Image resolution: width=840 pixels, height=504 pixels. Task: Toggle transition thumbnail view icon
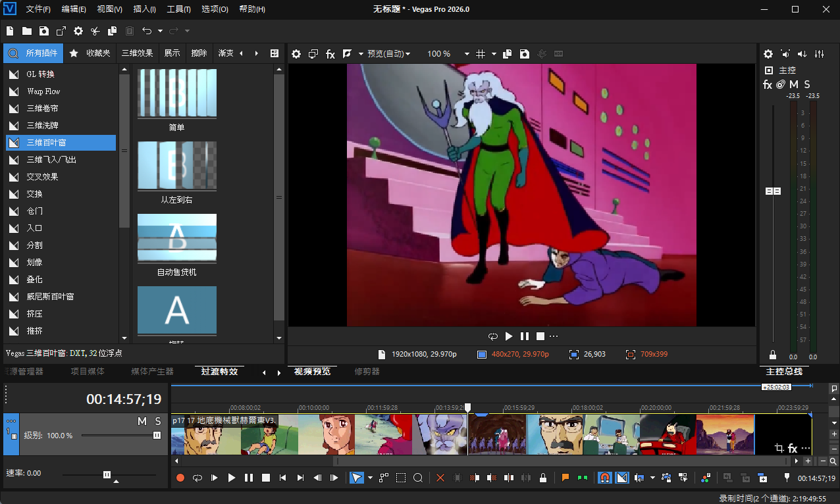pos(275,53)
